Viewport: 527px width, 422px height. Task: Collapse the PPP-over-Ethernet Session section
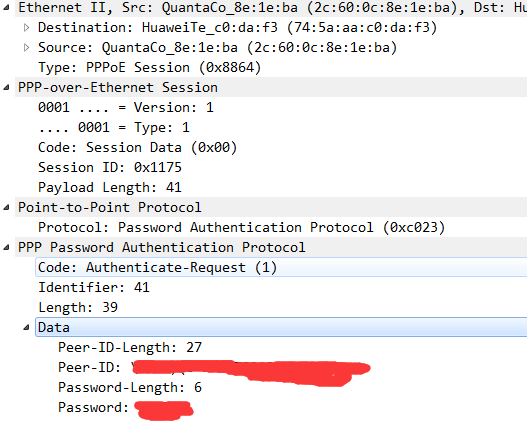point(6,88)
